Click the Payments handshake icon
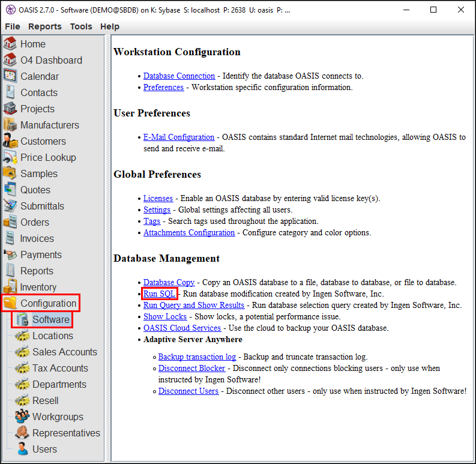This screenshot has width=476, height=464. click(x=10, y=255)
